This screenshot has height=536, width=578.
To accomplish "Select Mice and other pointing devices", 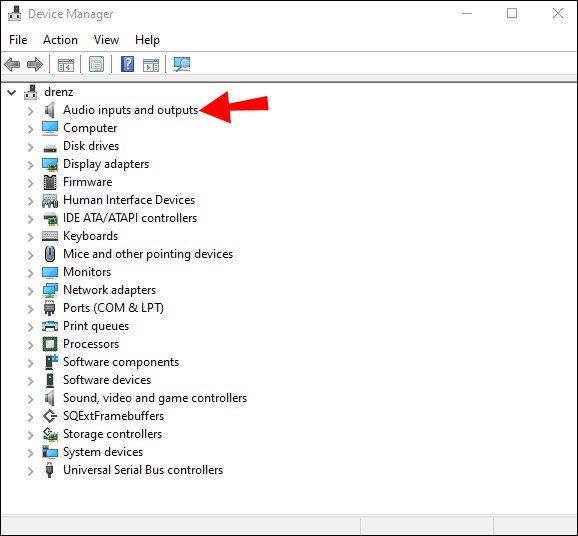I will [x=148, y=254].
